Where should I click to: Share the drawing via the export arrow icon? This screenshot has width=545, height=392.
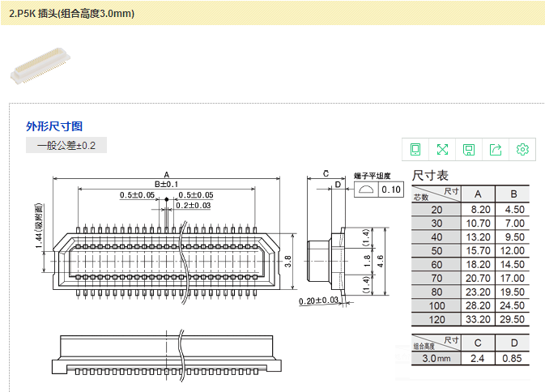click(x=496, y=149)
